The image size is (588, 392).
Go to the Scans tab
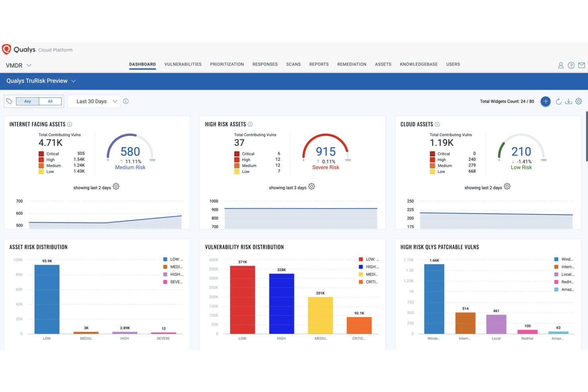point(294,64)
